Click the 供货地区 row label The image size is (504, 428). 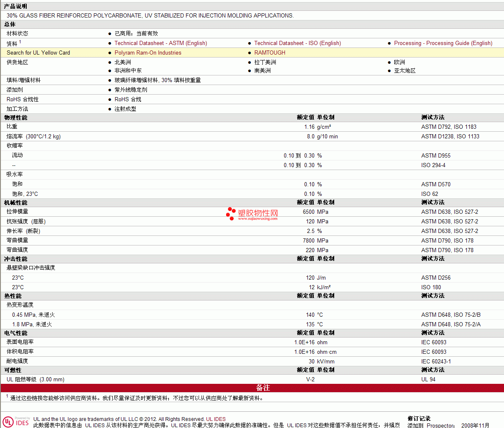(18, 62)
